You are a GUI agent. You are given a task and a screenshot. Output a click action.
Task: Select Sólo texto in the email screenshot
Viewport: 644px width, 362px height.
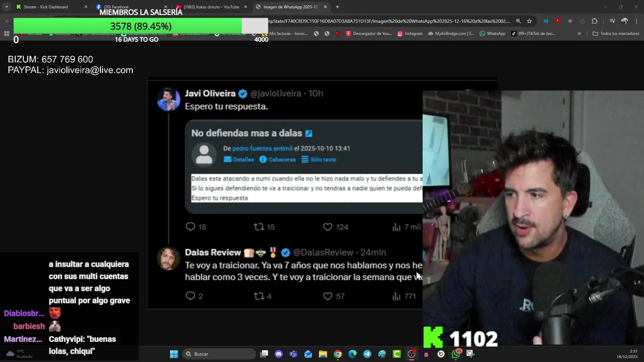[318, 159]
